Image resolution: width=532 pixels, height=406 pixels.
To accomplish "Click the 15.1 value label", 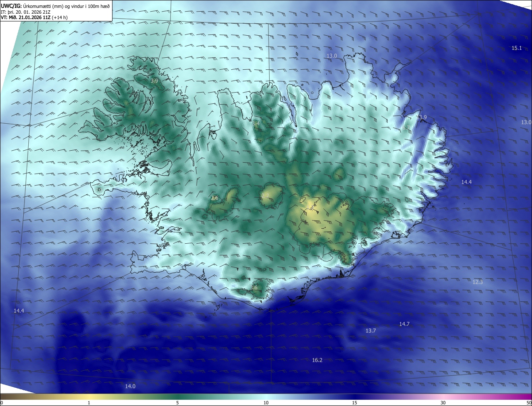I will click(517, 48).
